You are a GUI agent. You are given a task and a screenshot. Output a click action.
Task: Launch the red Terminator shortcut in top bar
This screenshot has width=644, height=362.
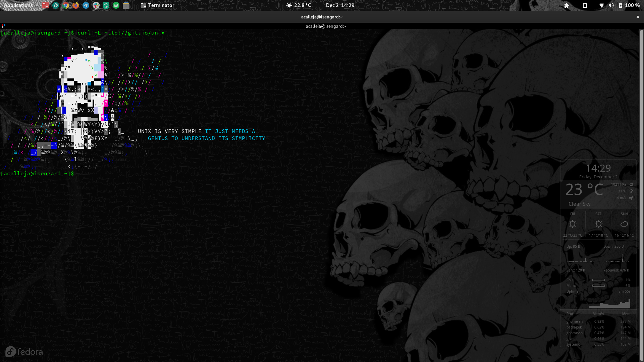pyautogui.click(x=46, y=5)
